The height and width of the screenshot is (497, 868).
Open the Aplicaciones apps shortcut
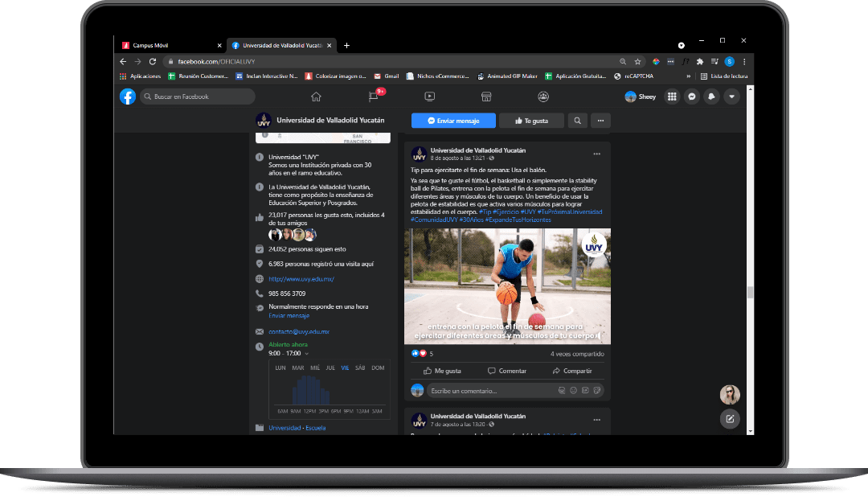coord(140,76)
